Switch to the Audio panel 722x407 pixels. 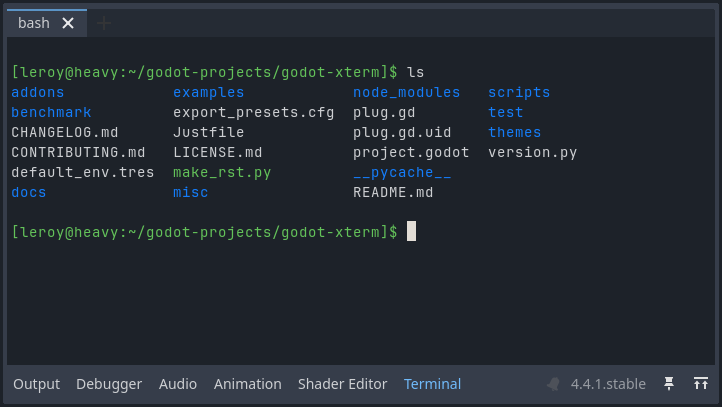click(178, 384)
